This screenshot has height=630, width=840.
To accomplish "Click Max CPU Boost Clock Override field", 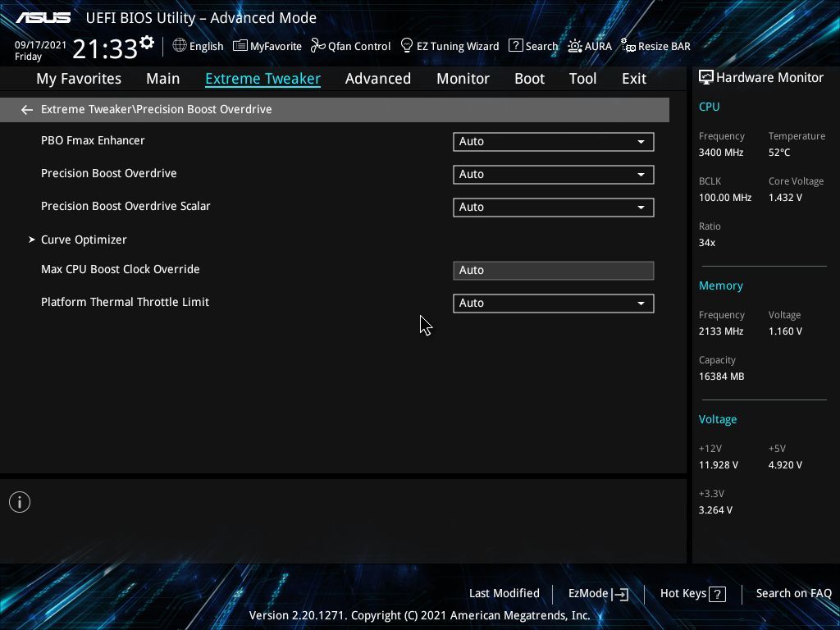I will pos(554,271).
